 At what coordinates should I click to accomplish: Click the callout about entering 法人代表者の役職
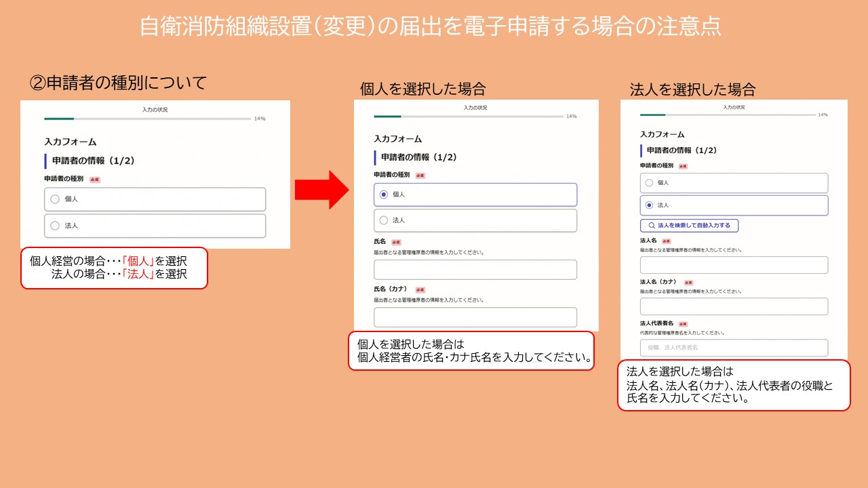(733, 385)
